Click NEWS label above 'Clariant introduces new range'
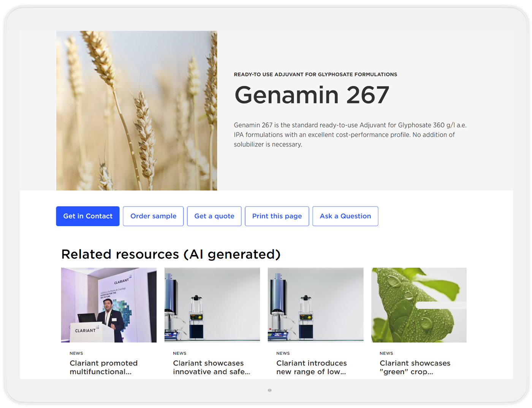This screenshot has height=408, width=532. [283, 353]
